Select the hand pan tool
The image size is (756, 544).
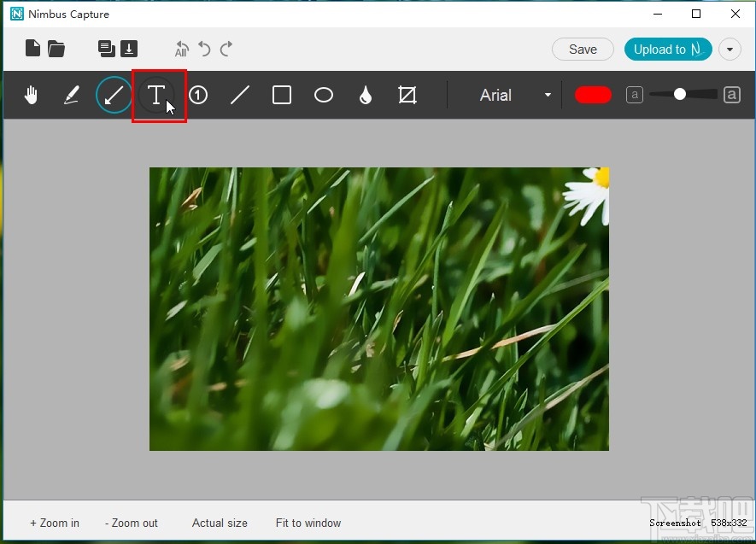31,95
